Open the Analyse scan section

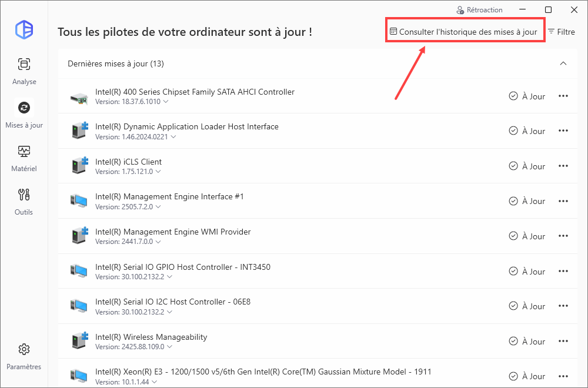pos(24,71)
